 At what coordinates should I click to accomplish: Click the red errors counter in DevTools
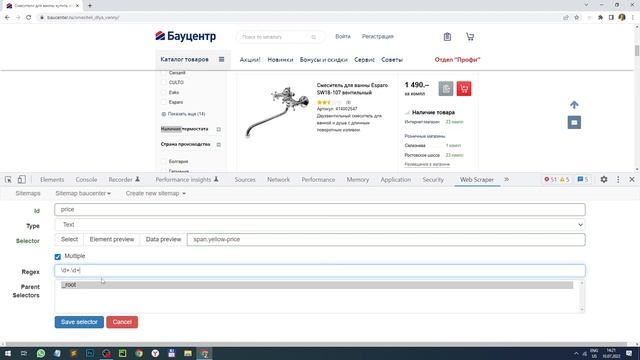[x=550, y=180]
